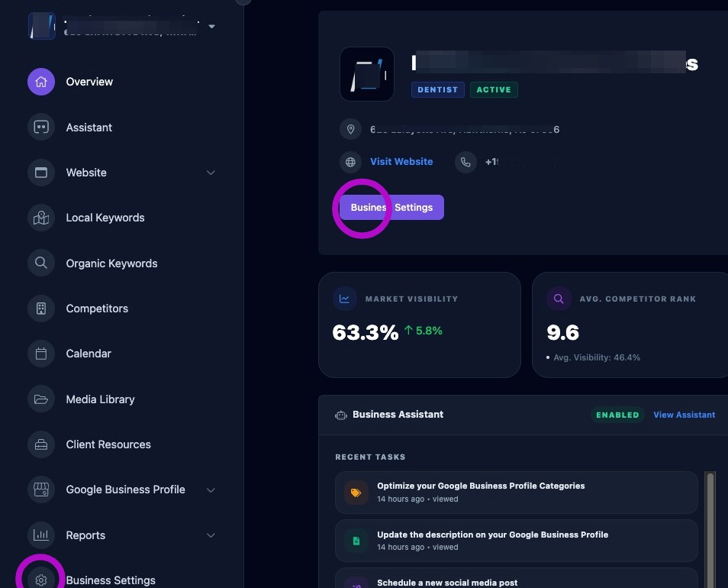Open the business switcher dropdown arrow
Image resolution: width=728 pixels, height=588 pixels.
tap(211, 27)
